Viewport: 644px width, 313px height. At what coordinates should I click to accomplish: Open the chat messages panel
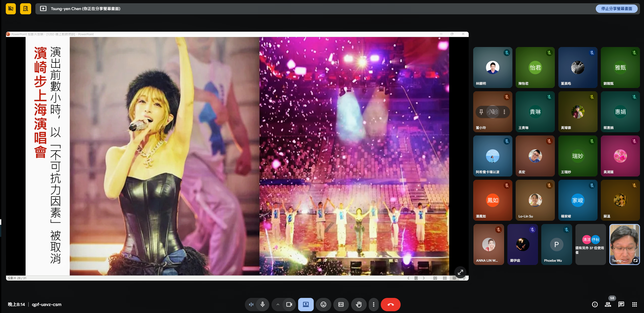click(x=621, y=304)
